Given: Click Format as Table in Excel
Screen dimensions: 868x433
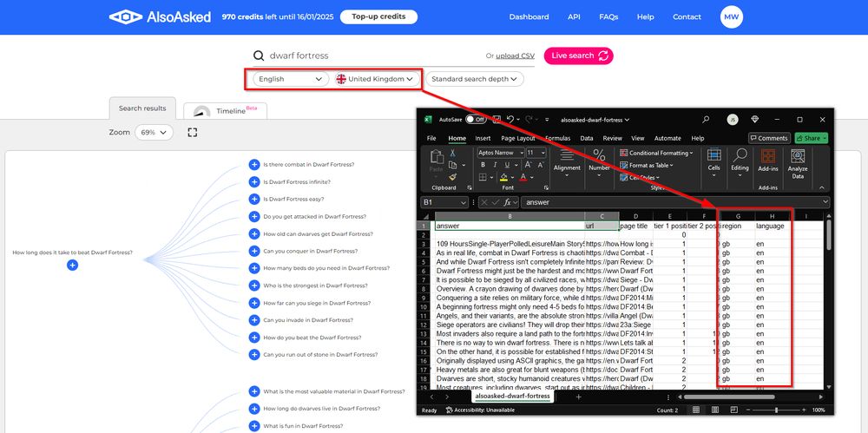Looking at the screenshot, I should tap(648, 165).
